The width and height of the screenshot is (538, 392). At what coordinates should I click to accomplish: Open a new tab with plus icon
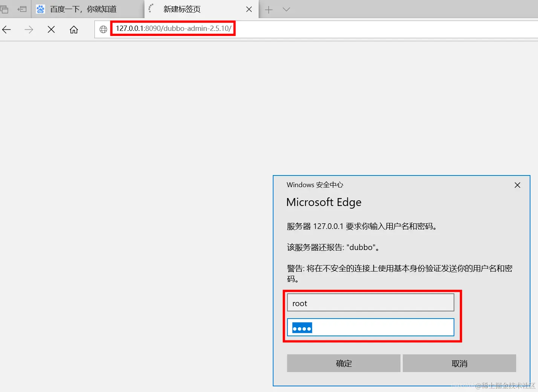tap(269, 10)
